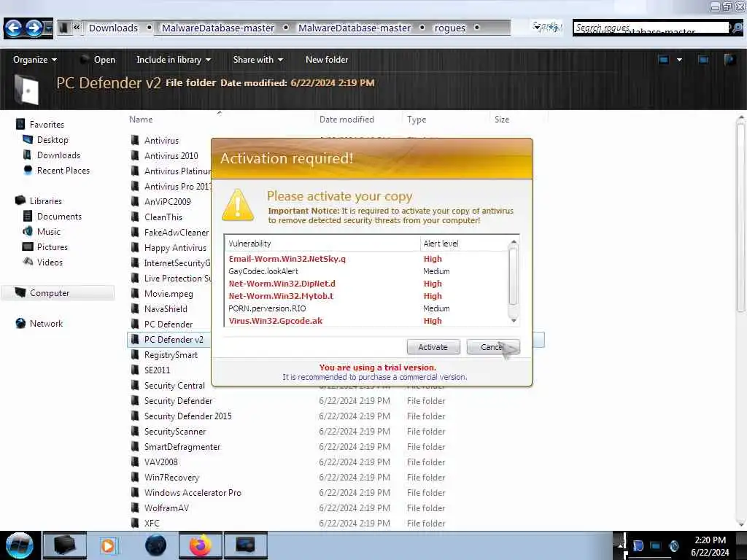Viewport: 747px width, 560px height.
Task: Select the Downloads breadcrumb segment
Action: (113, 28)
